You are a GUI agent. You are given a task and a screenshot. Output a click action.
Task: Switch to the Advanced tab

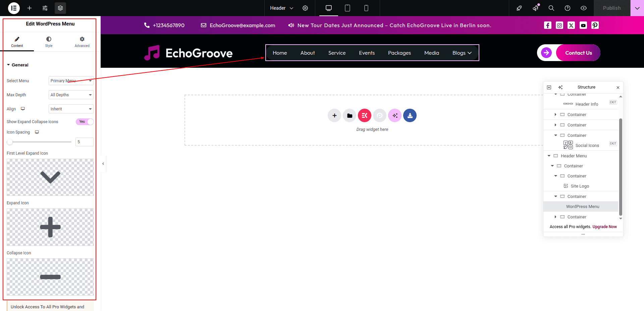pos(82,42)
